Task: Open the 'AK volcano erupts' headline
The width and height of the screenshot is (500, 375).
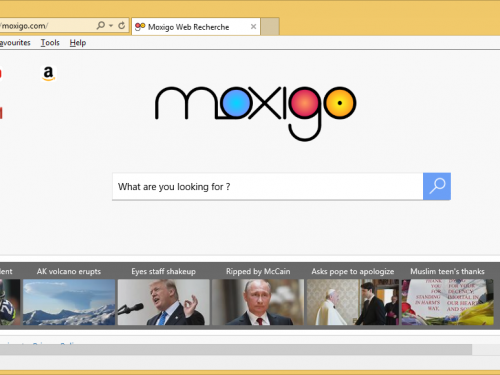Action: (69, 271)
